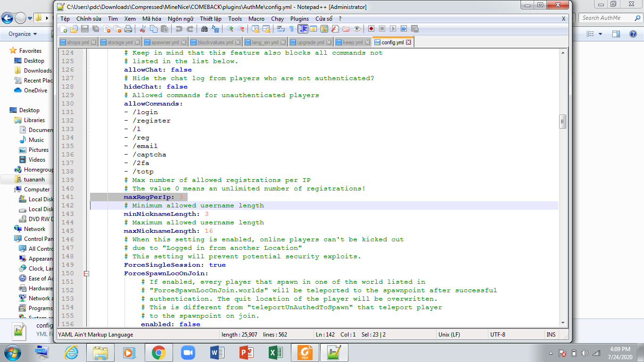Start macro recording with the red dot icon

[371, 29]
